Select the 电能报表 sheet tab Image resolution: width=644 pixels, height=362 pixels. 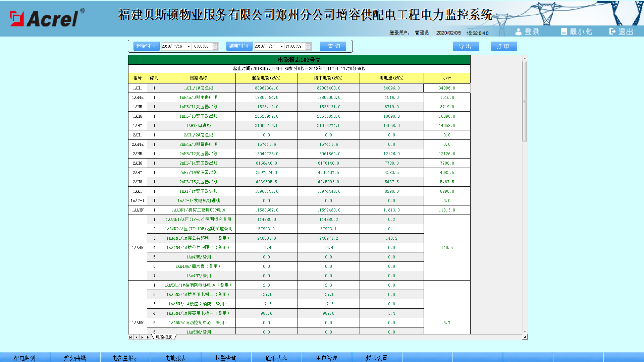pos(164,337)
